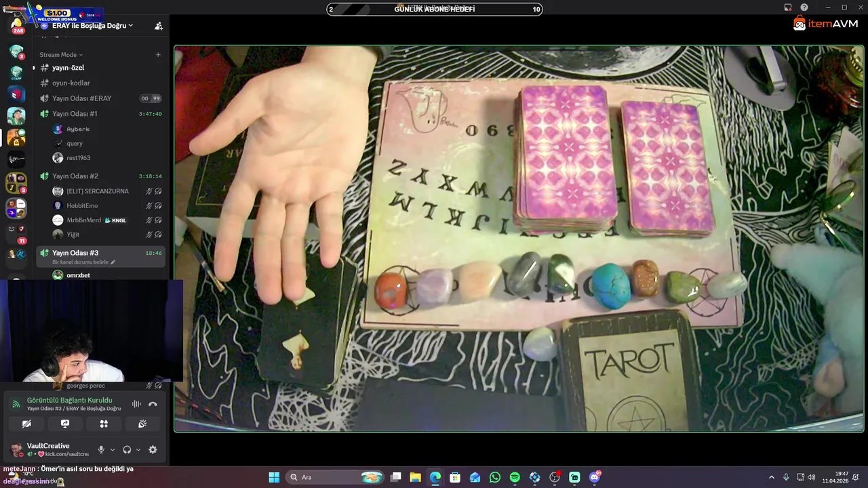
Task: Join voice channel Yayın Odası #1
Action: pyautogui.click(x=100, y=114)
